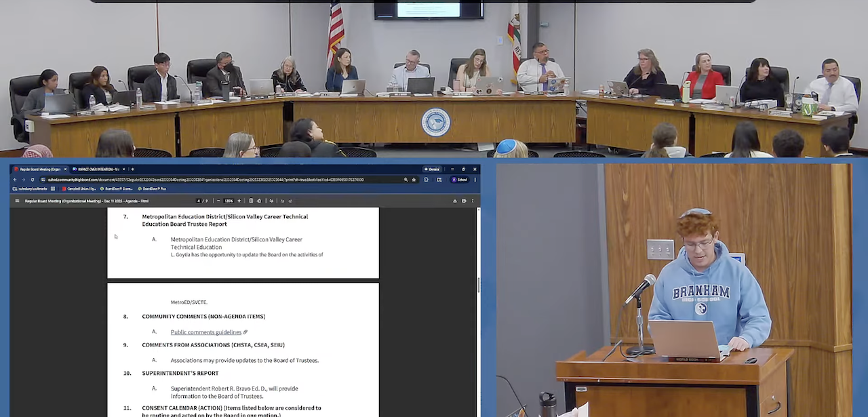Undo the last PDF annotation
The height and width of the screenshot is (417, 868).
pyautogui.click(x=282, y=201)
